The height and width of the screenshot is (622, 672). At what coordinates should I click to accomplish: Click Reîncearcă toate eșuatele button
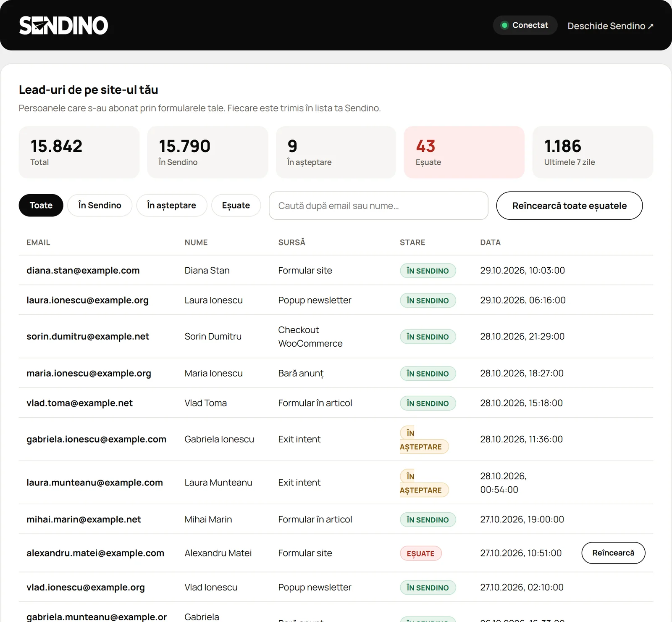click(570, 206)
